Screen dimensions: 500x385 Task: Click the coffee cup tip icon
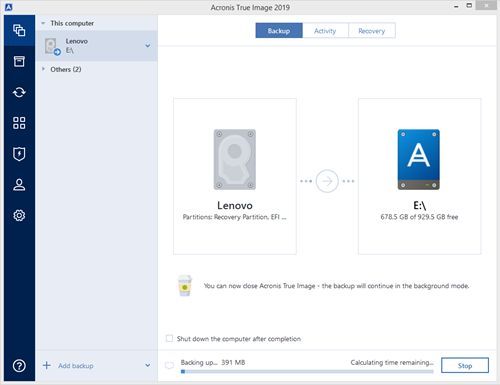point(185,286)
